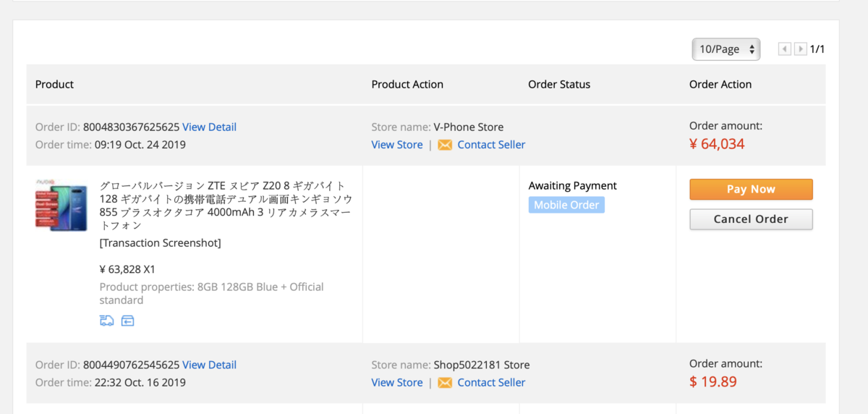Select the Awaiting Payment status text
The height and width of the screenshot is (414, 868).
pyautogui.click(x=573, y=186)
